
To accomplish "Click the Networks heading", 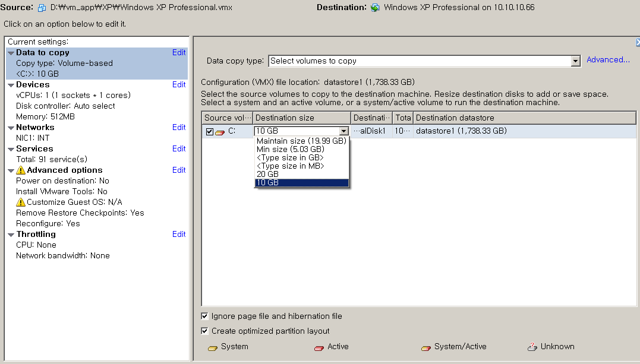I will coord(35,127).
